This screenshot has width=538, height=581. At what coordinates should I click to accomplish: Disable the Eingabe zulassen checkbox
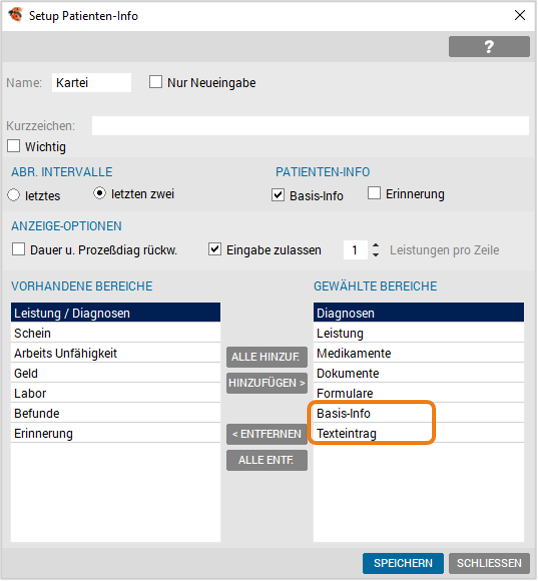pos(215,249)
